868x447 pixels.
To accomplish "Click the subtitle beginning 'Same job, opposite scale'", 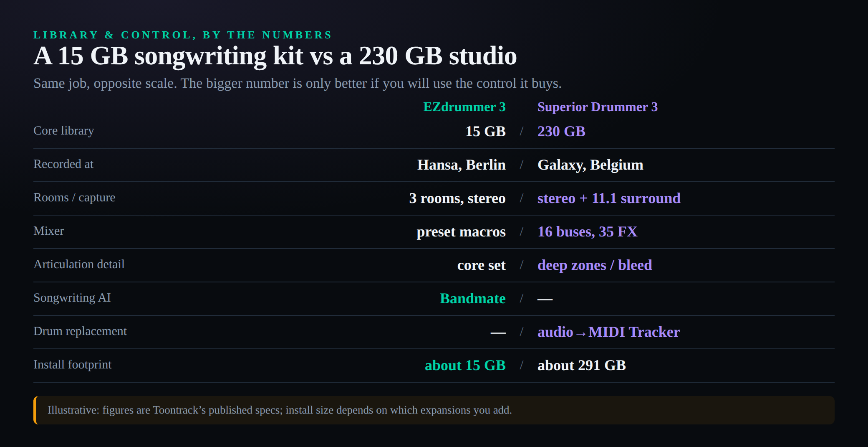I will [x=298, y=83].
